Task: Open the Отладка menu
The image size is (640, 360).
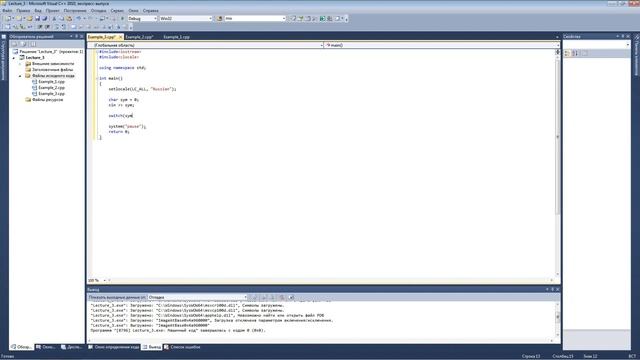Action: (x=98, y=11)
